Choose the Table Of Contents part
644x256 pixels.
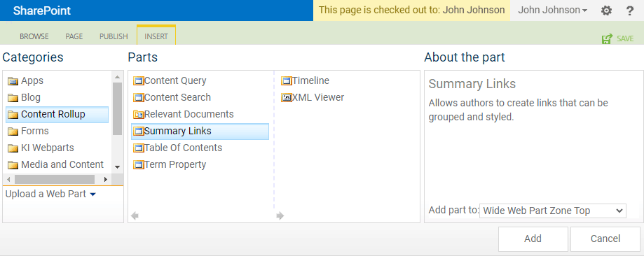point(183,148)
